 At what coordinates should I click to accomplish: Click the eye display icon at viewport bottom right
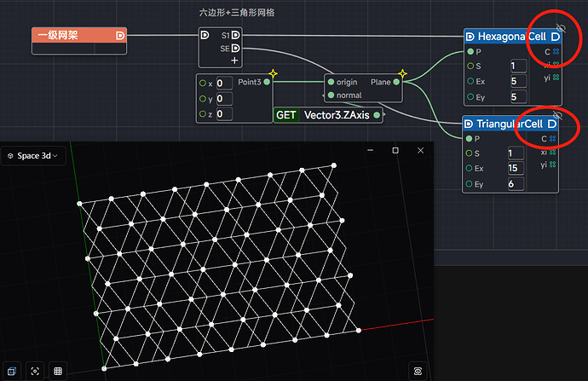point(418,371)
